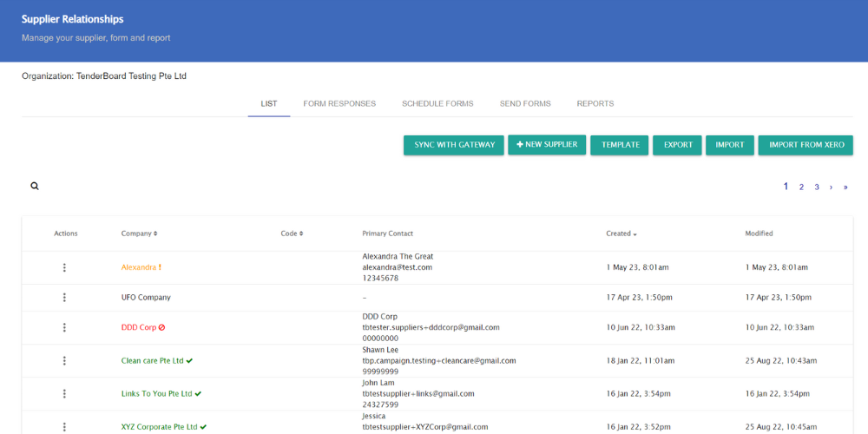Add a supplier with NEW SUPPLIER button
Viewport: 868px width, 434px height.
(x=547, y=144)
